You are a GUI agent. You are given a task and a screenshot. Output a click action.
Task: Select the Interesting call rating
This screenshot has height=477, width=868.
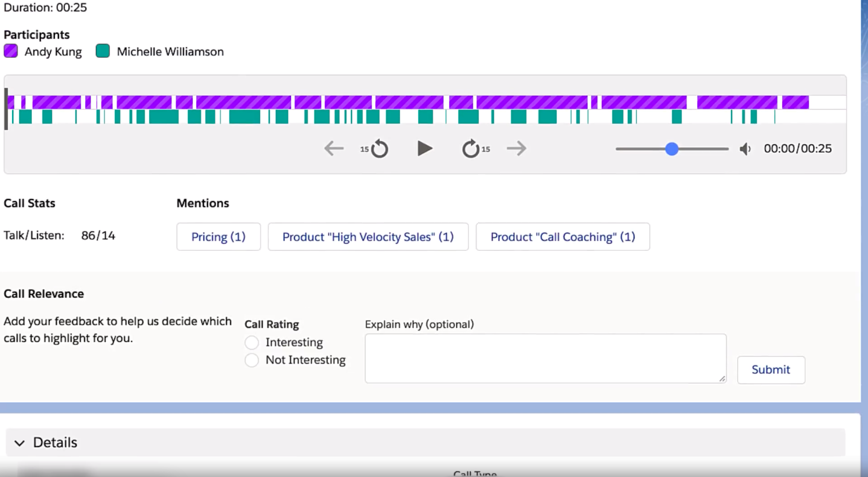point(252,342)
